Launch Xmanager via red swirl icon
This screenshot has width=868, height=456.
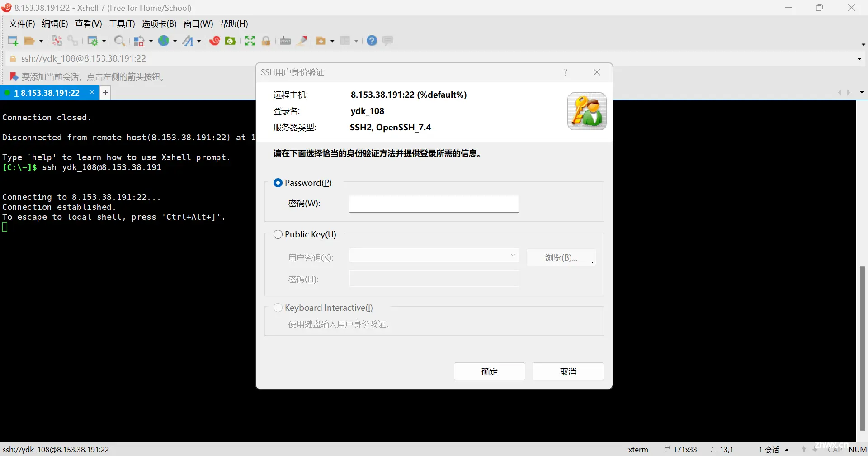coord(215,41)
